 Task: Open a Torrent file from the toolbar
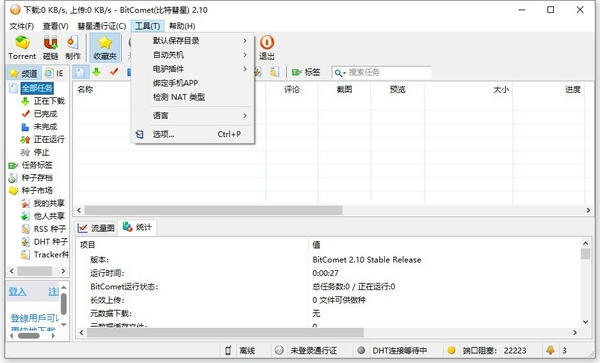point(22,47)
